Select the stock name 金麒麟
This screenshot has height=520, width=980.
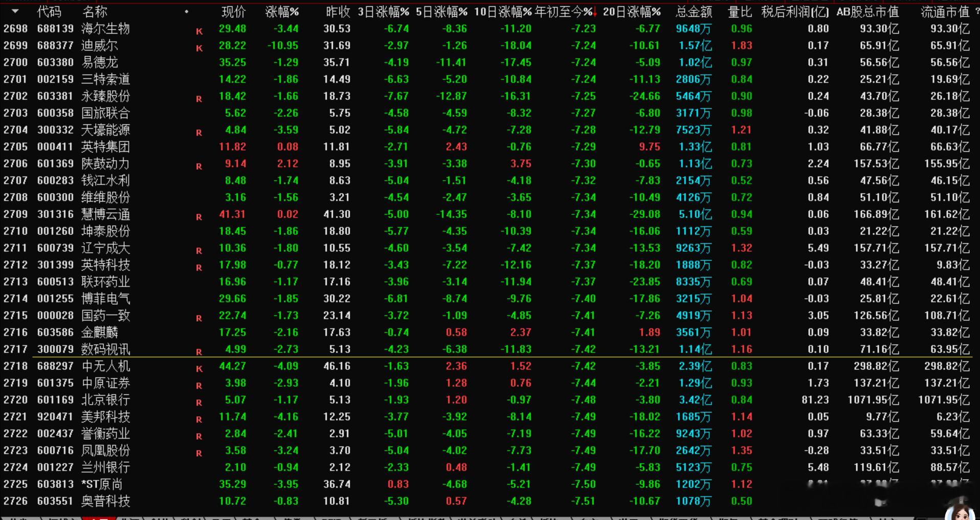(x=100, y=332)
